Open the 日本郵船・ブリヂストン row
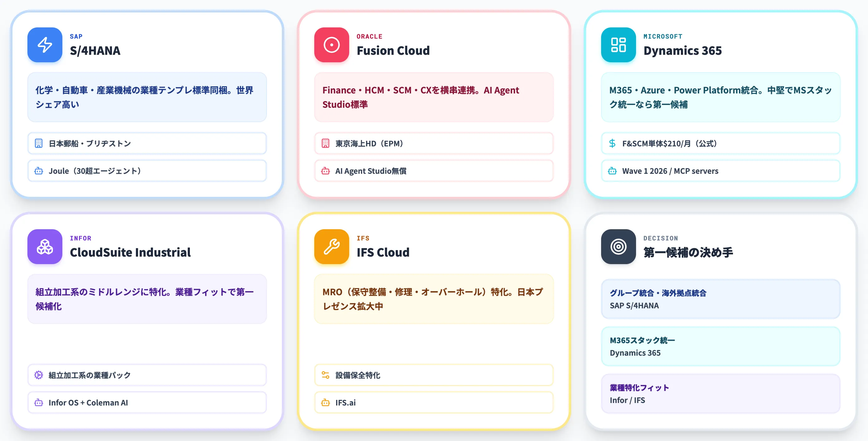 tap(147, 143)
